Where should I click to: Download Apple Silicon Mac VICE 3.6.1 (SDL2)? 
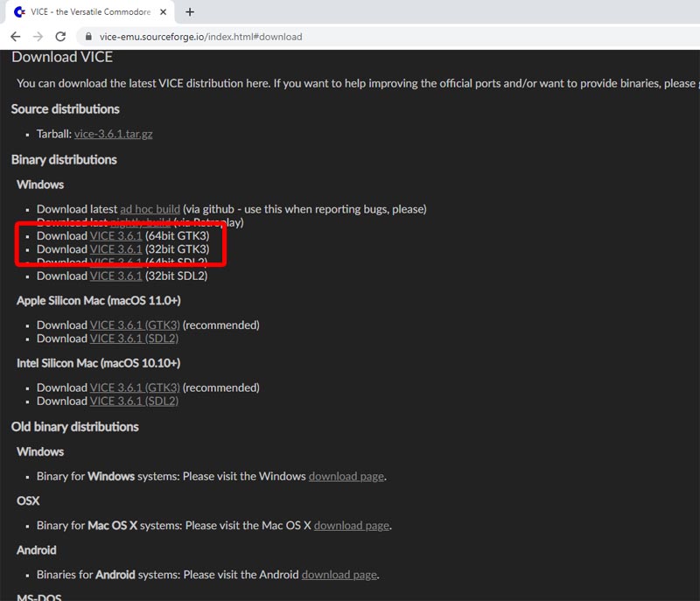(135, 339)
